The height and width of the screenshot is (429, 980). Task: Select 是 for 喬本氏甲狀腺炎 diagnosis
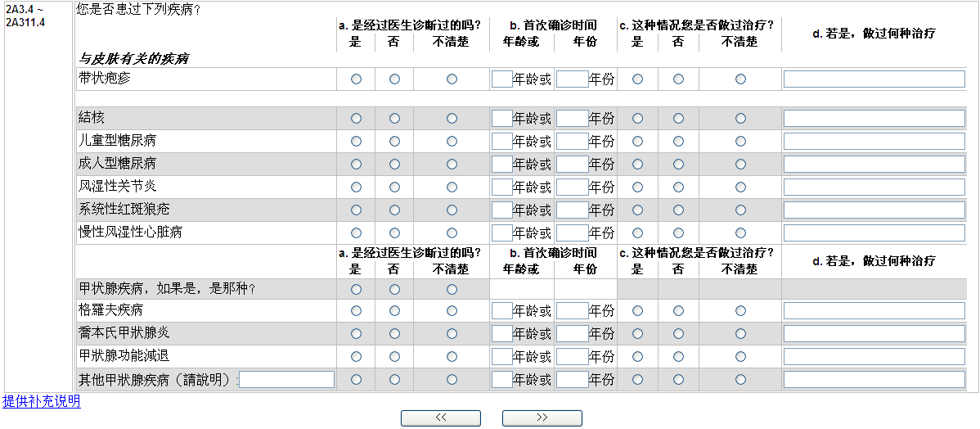(356, 334)
